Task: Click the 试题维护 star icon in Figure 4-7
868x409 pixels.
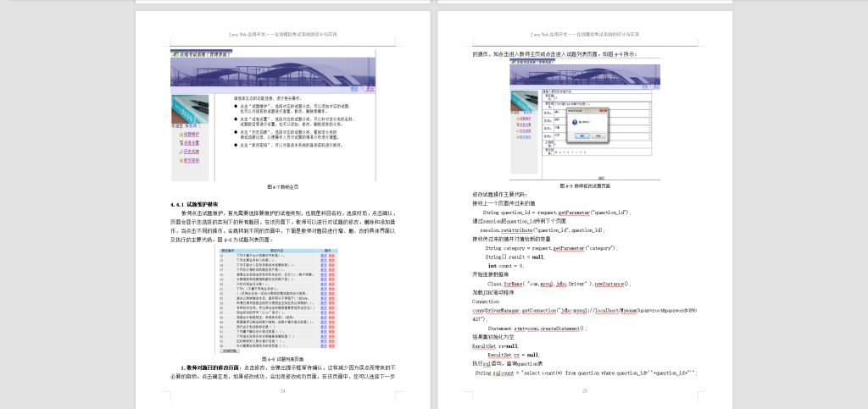Action: coord(181,135)
